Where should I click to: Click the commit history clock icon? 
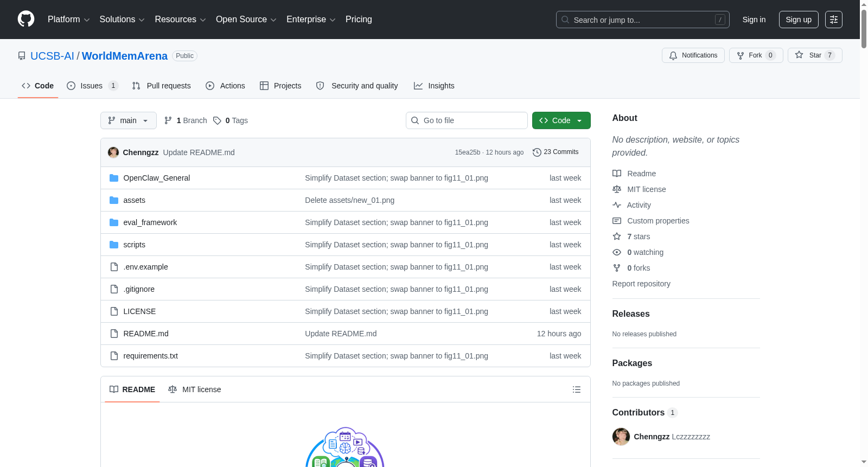[537, 152]
